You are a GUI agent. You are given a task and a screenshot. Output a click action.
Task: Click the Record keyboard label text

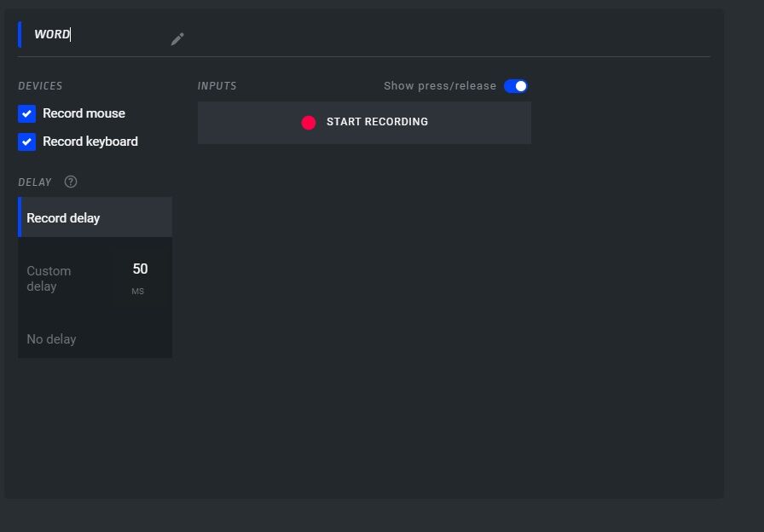[x=90, y=142]
